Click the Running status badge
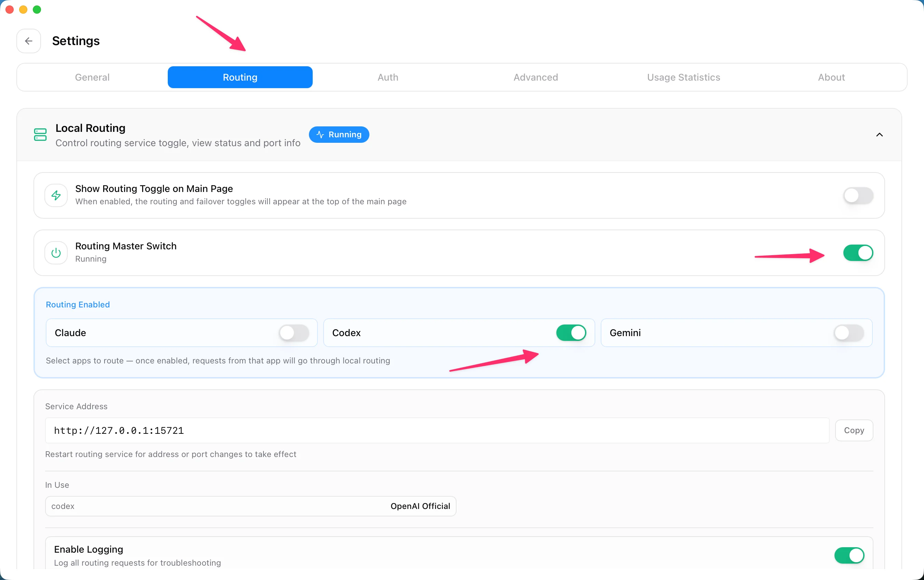 (x=339, y=135)
